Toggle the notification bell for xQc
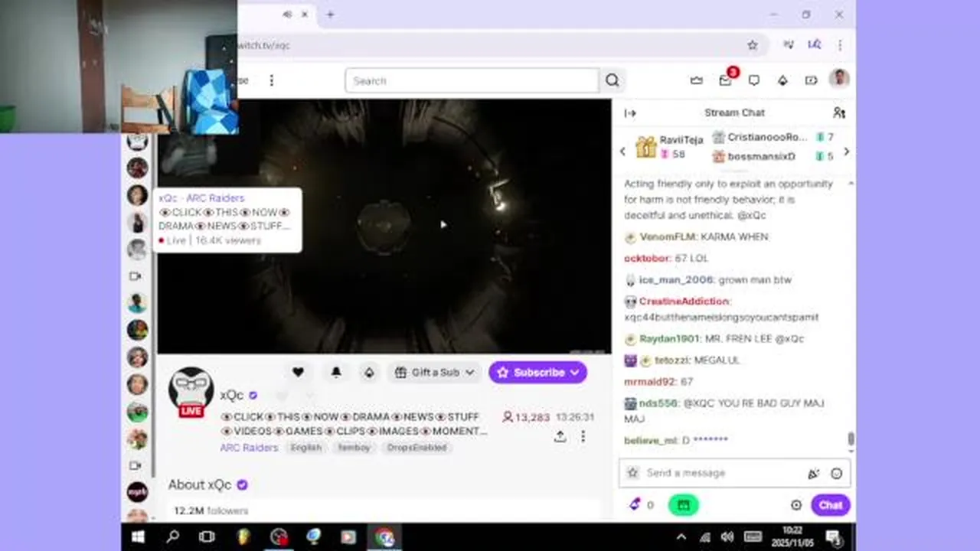980x551 pixels. pos(335,372)
